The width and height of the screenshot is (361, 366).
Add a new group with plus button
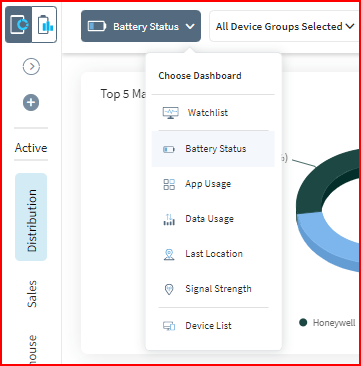tap(31, 102)
